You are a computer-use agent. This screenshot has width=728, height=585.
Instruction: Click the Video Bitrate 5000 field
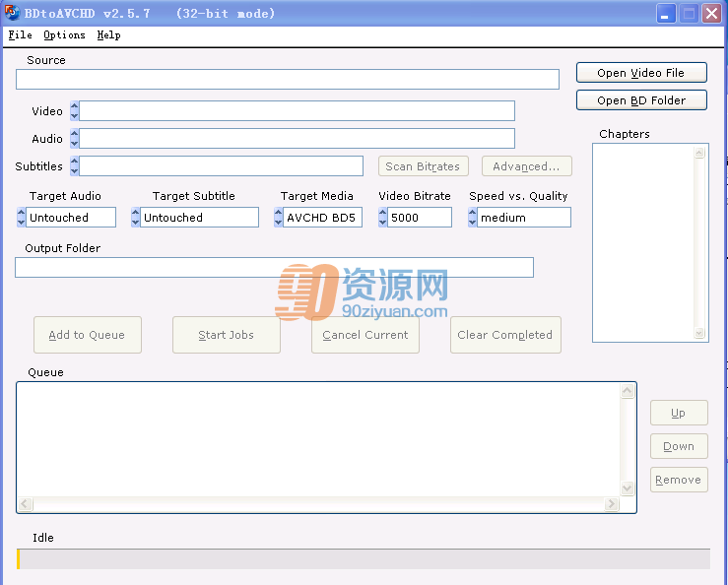(420, 218)
